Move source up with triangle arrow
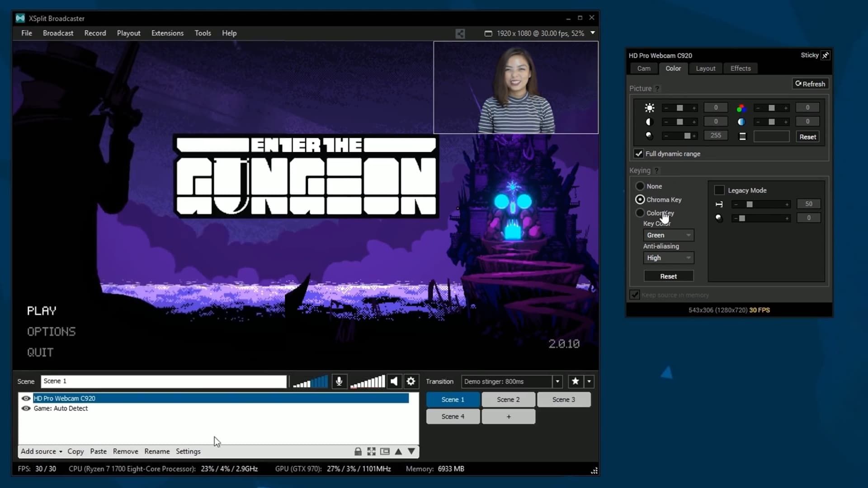This screenshot has width=868, height=488. point(398,451)
